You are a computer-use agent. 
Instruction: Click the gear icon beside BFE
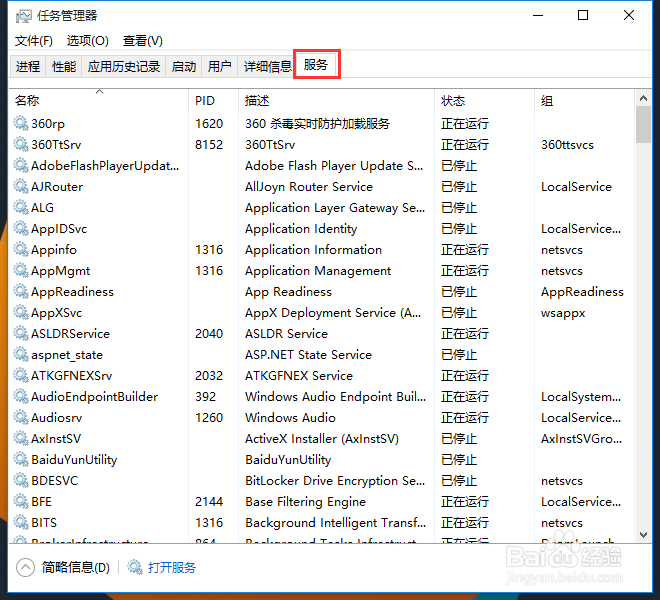21,501
